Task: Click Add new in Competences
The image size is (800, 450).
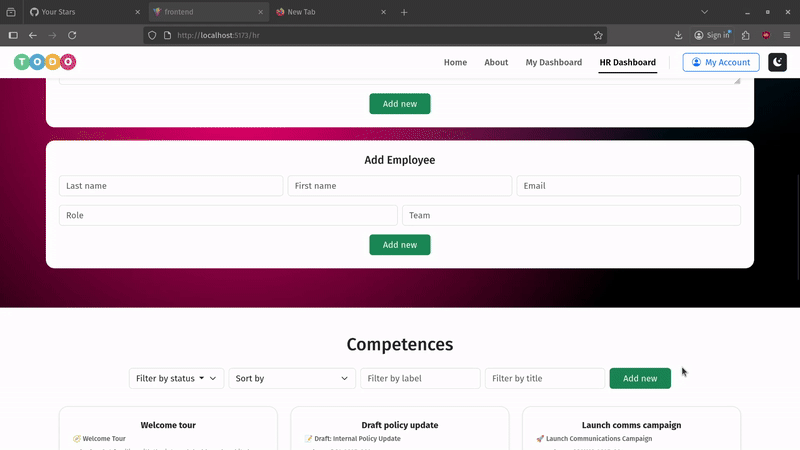Action: pos(640,379)
